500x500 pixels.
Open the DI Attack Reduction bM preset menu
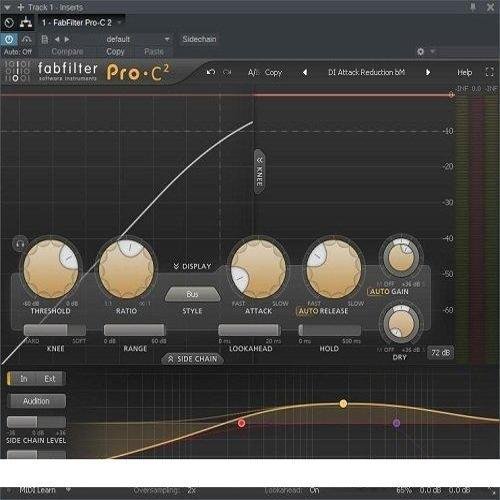(366, 72)
